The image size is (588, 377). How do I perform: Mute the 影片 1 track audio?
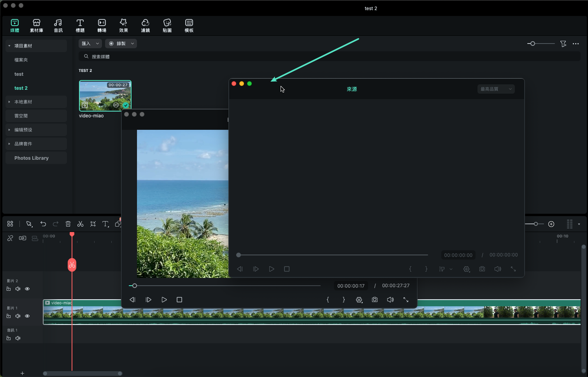click(x=18, y=316)
